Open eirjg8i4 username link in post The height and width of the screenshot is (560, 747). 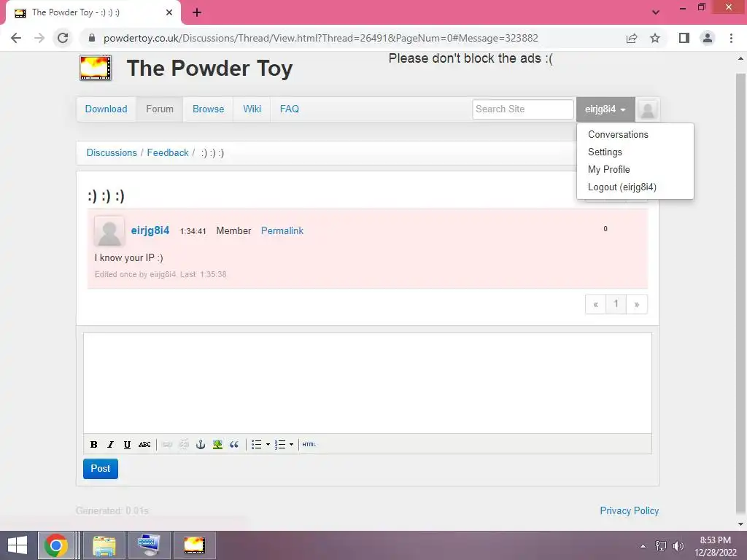click(x=150, y=230)
